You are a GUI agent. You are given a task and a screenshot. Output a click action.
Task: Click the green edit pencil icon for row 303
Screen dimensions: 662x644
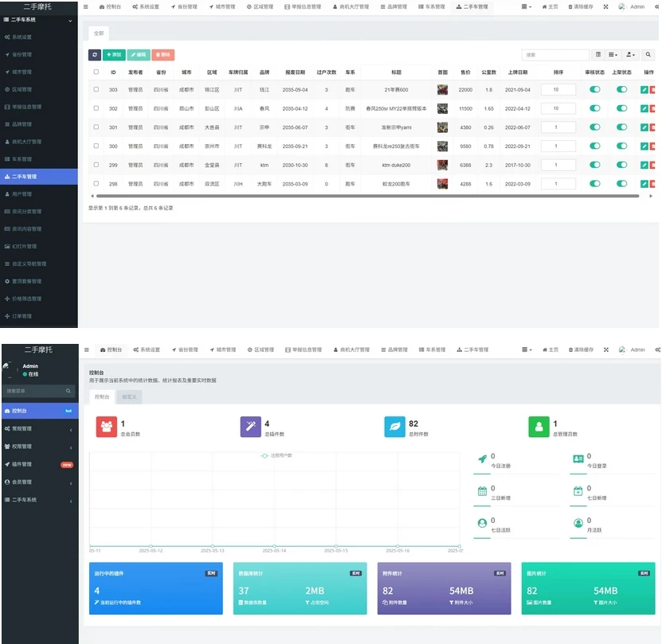point(644,90)
